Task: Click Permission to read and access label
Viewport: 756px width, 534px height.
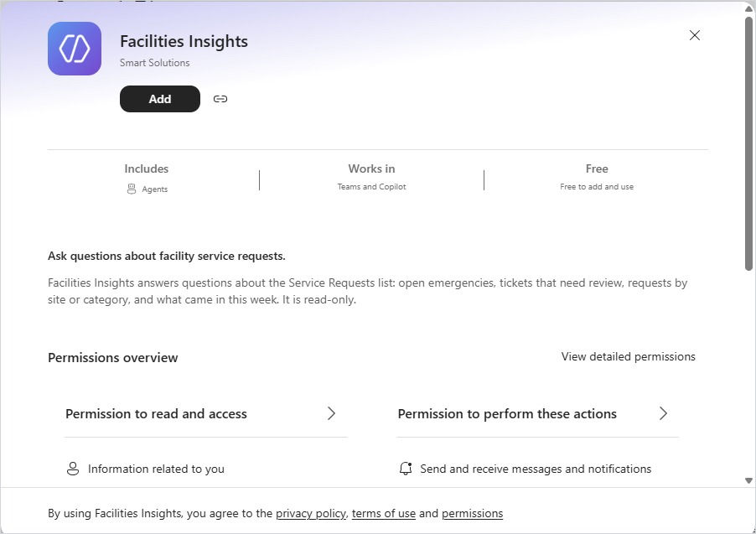Action: click(156, 414)
